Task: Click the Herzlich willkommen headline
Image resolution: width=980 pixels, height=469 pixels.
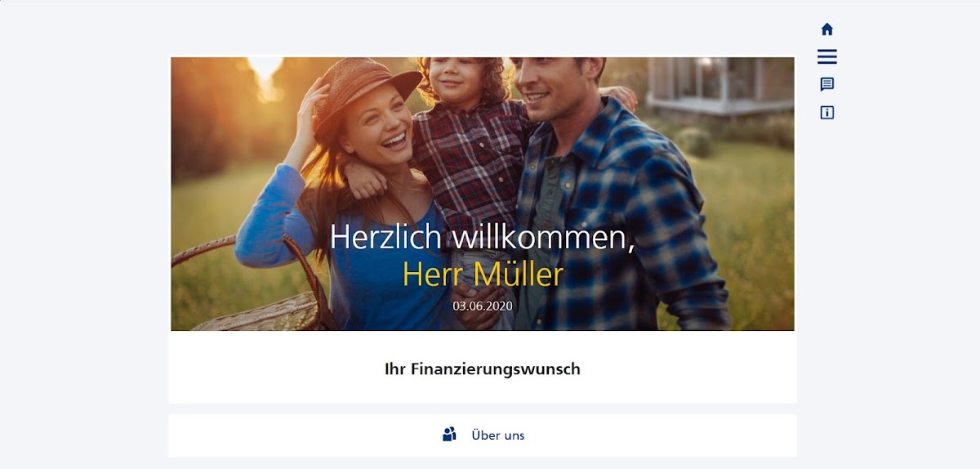Action: pyautogui.click(x=483, y=236)
